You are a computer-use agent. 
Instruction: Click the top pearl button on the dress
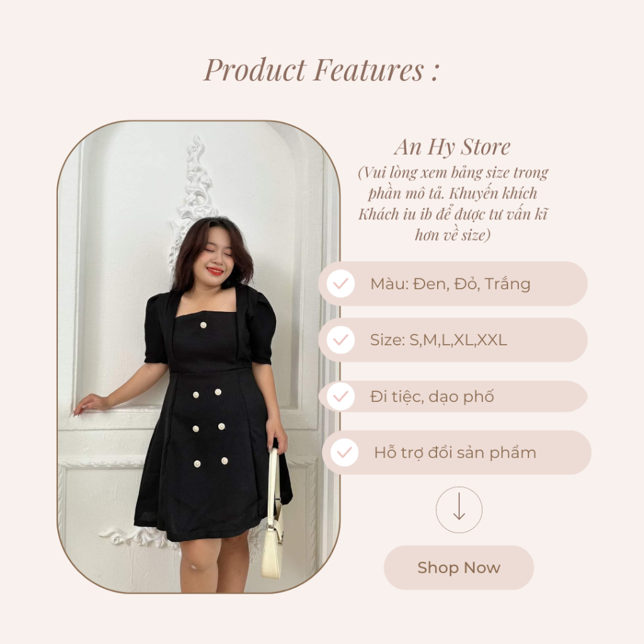click(x=203, y=325)
